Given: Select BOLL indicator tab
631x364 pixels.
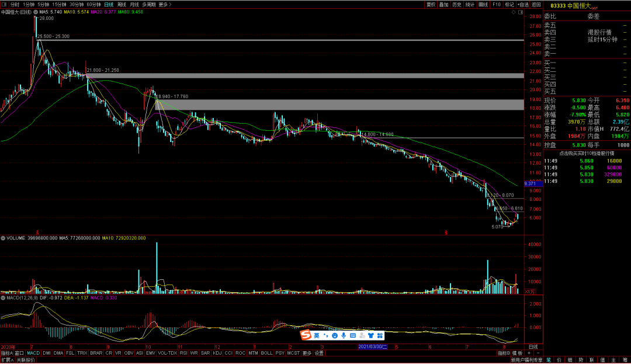Looking at the screenshot, I should pos(267,353).
